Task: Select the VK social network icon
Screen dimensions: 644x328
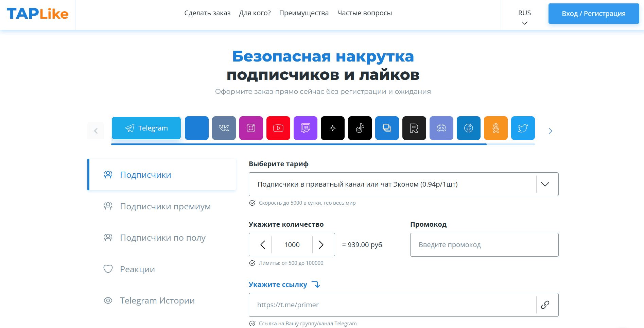Action: click(x=224, y=128)
